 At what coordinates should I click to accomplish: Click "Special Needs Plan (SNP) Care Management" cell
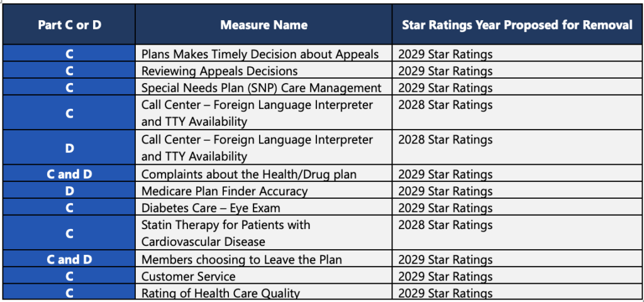tap(261, 88)
